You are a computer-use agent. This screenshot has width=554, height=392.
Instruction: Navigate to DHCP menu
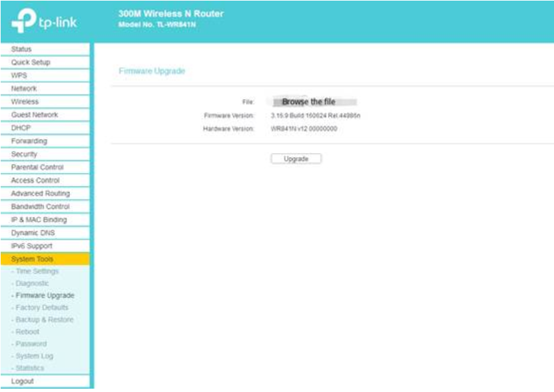[x=45, y=128]
